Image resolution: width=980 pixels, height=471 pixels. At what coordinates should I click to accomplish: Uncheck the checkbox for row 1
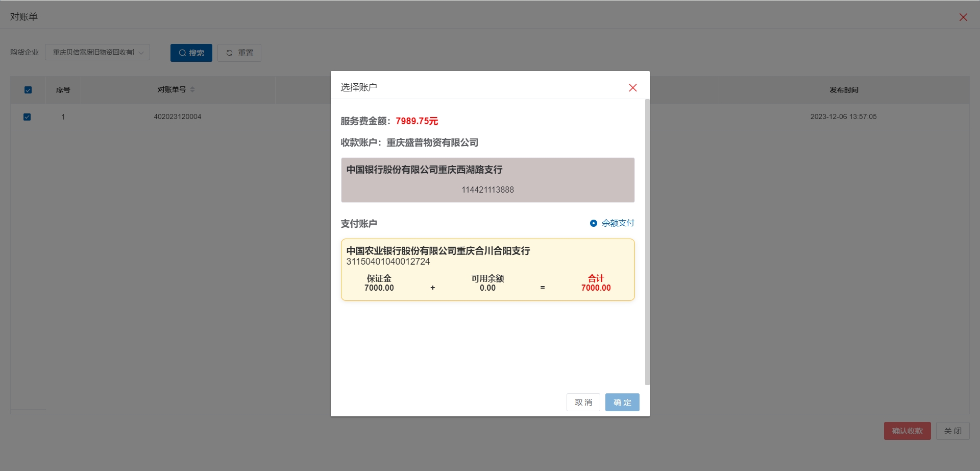pos(28,117)
